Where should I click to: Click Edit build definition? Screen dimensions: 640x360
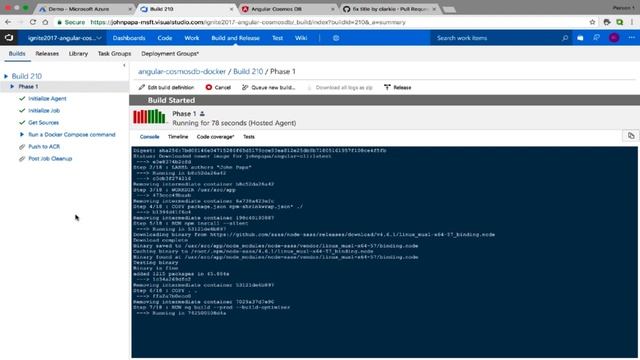coord(167,87)
